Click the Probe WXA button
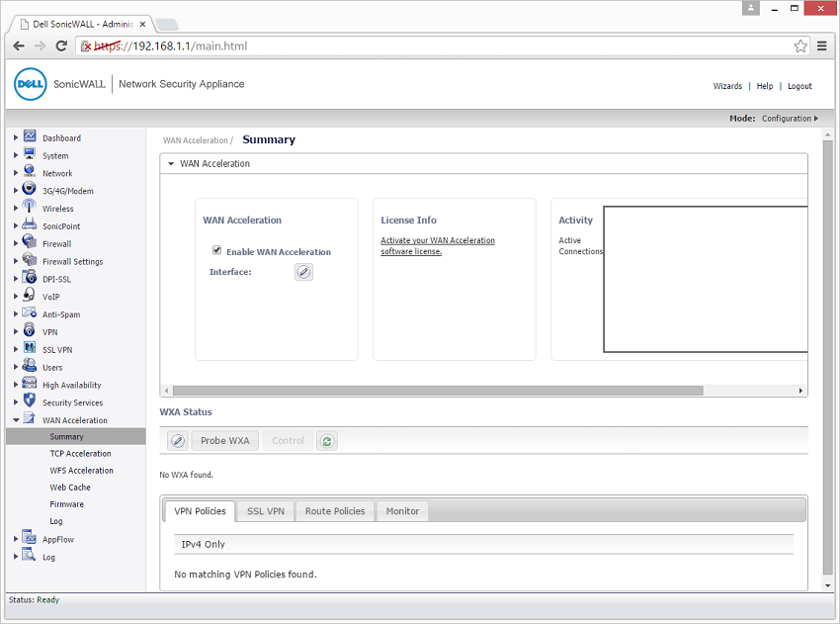 click(x=225, y=441)
